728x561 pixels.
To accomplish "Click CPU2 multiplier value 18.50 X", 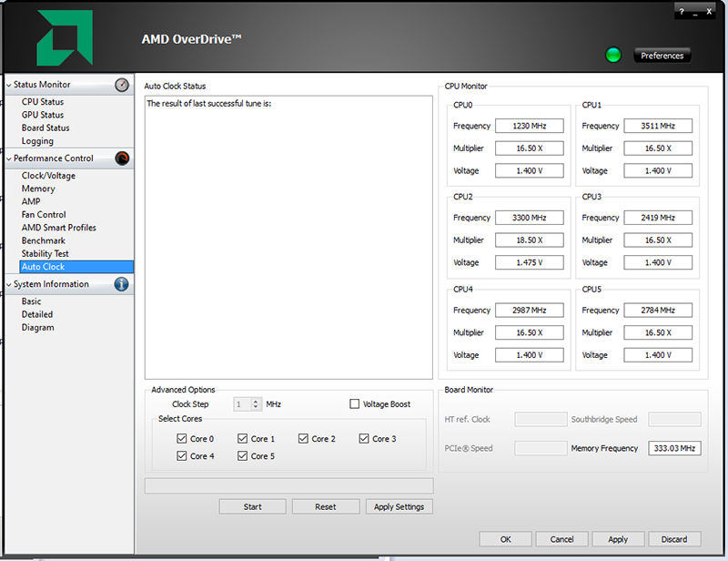I will point(530,240).
